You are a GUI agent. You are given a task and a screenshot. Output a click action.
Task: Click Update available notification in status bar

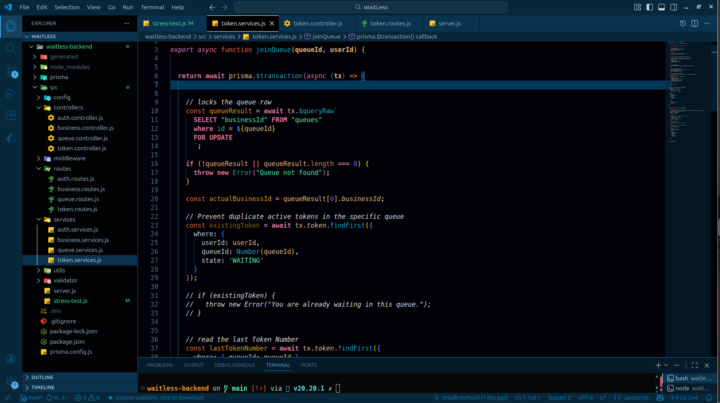coord(156,398)
